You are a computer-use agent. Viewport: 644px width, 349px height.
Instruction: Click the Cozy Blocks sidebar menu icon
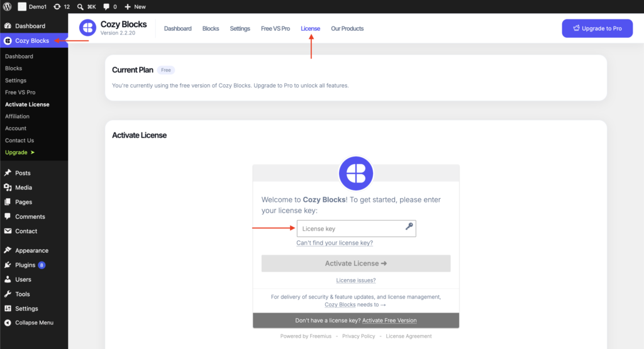click(8, 41)
